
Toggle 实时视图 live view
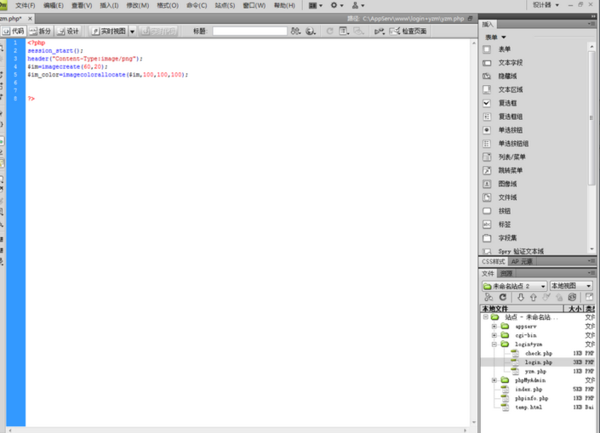(109, 31)
